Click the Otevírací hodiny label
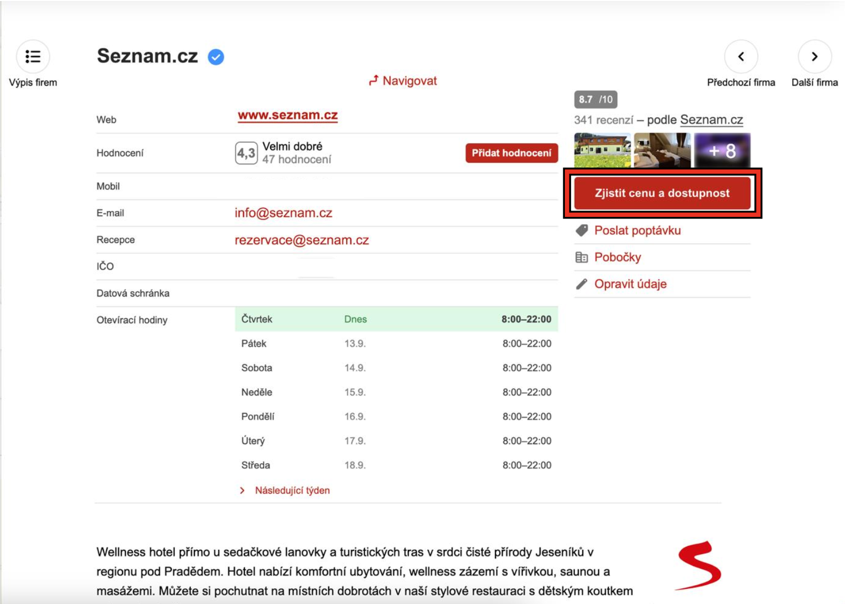Screen dimensions: 868x604 pos(132,320)
